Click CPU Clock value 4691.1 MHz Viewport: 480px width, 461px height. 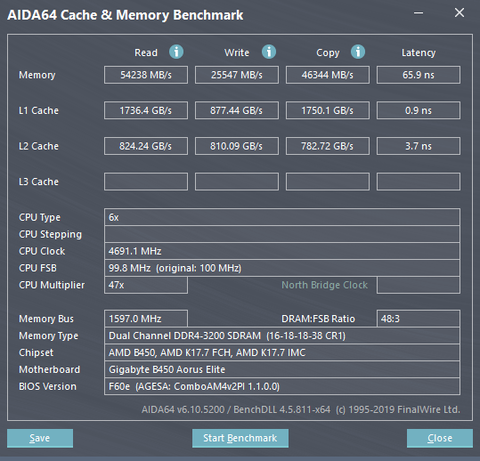pyautogui.click(x=282, y=251)
